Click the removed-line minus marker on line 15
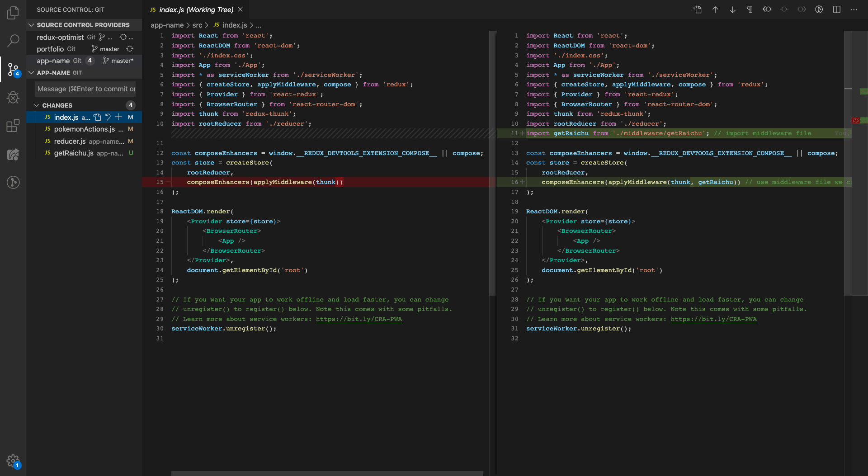868x476 pixels. pyautogui.click(x=168, y=182)
